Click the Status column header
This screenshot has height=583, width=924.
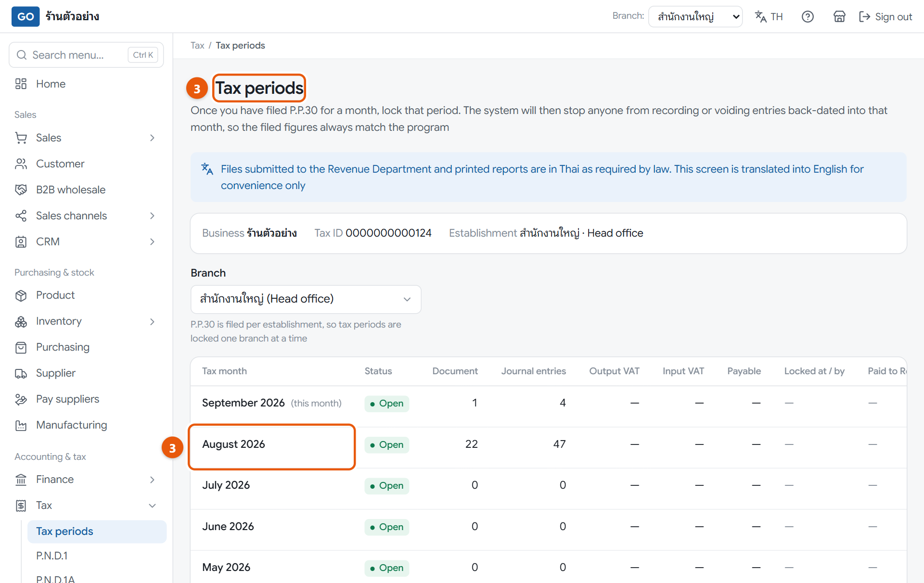(378, 371)
